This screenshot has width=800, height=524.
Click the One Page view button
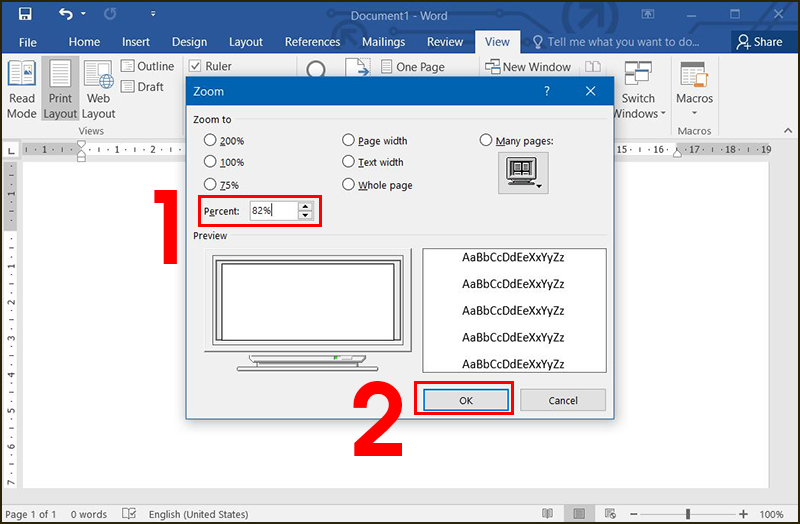(x=413, y=67)
